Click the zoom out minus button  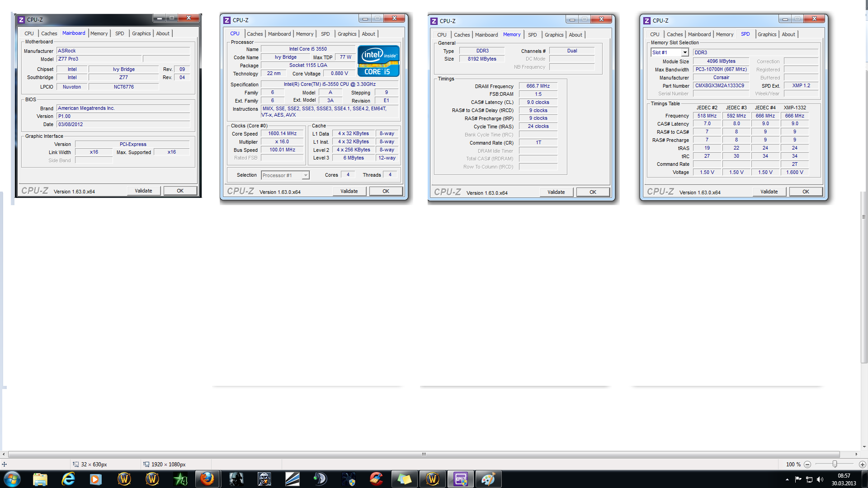coord(807,465)
